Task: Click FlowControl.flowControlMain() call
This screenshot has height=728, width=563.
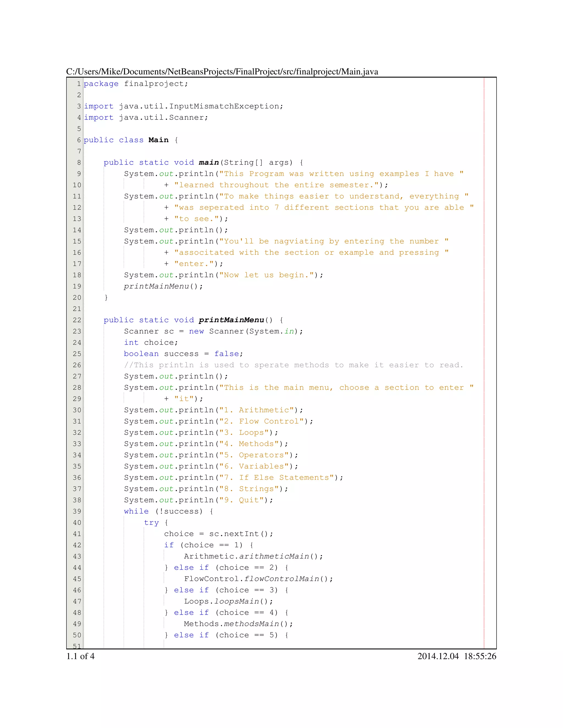Action: coord(258,579)
